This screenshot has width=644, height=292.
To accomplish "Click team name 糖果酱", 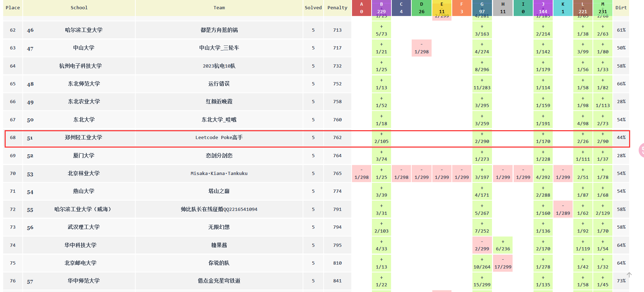I will pyautogui.click(x=219, y=245).
